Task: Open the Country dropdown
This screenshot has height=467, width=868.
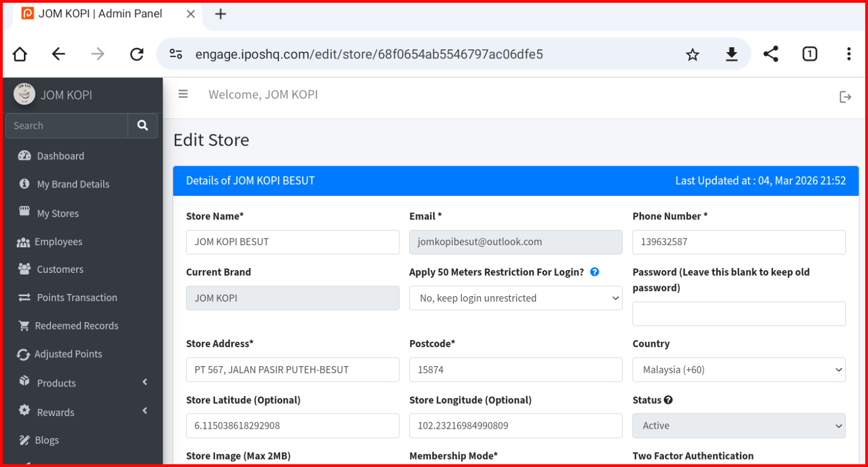Action: pos(738,370)
